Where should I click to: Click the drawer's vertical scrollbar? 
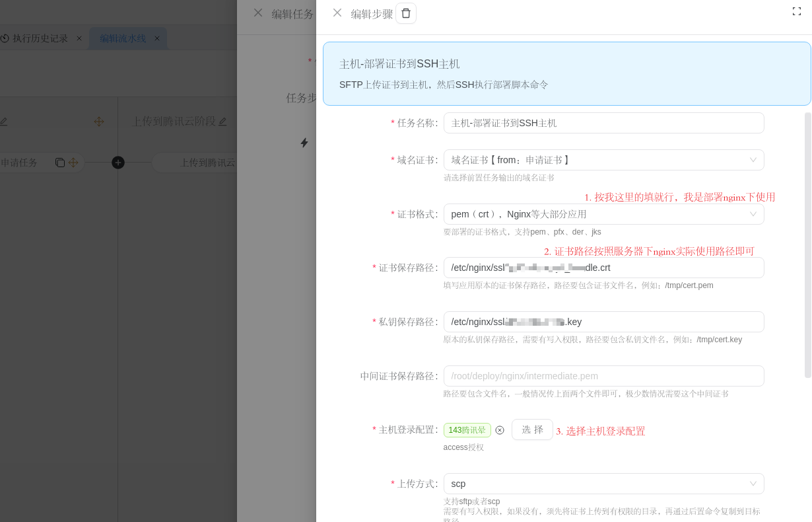pyautogui.click(x=807, y=244)
